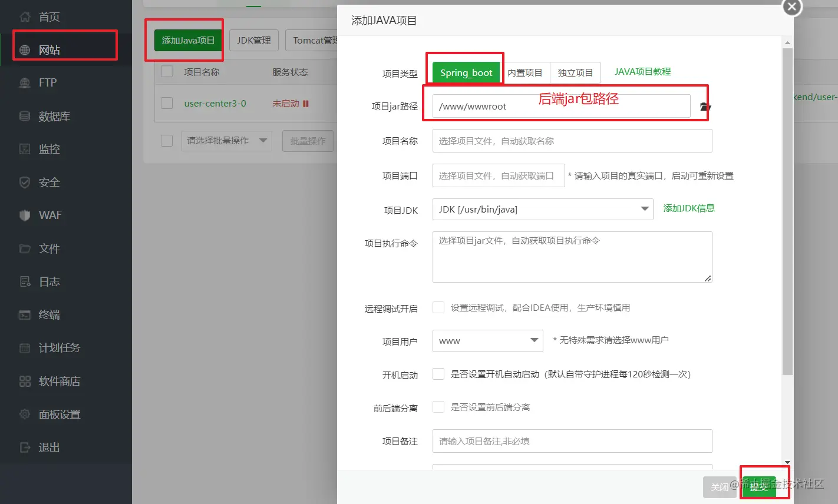Click the FTP icon in sidebar
This screenshot has width=838, height=504.
[25, 83]
